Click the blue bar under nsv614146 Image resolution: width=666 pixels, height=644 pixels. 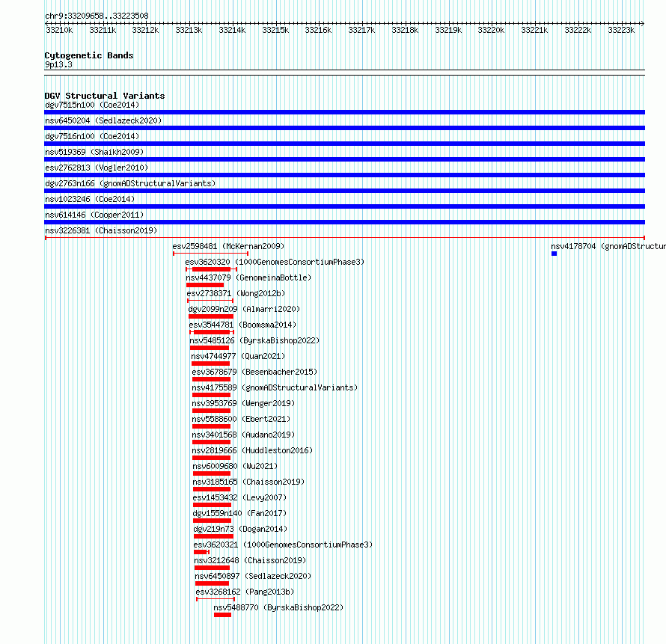point(344,222)
